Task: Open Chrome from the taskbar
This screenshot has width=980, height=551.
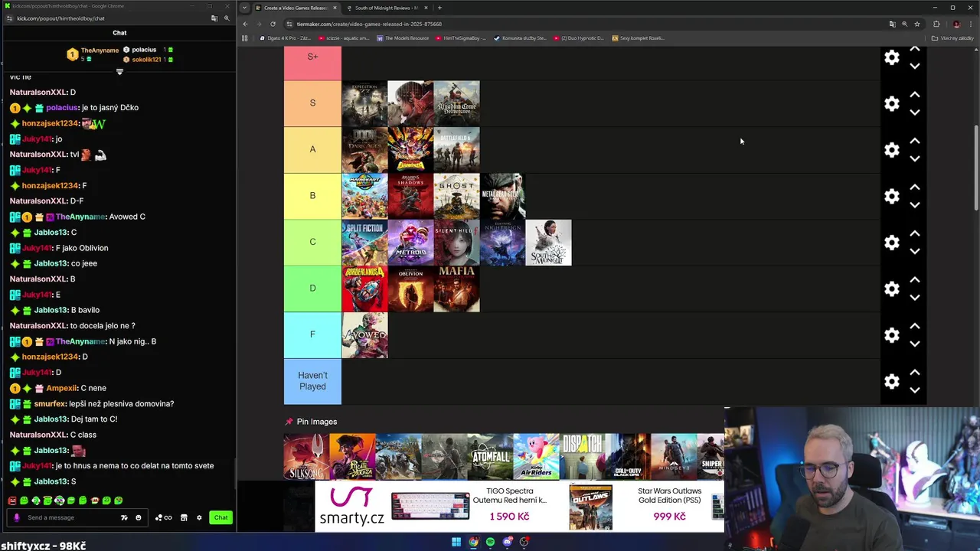Action: pyautogui.click(x=473, y=542)
